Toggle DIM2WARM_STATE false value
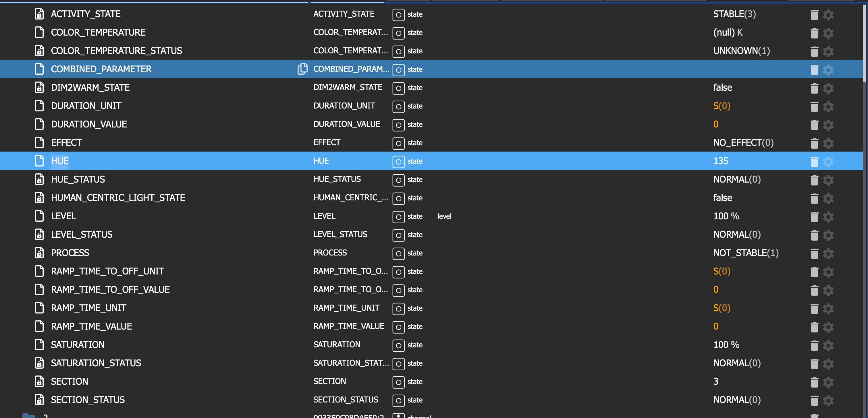Image resolution: width=868 pixels, height=418 pixels. tap(722, 88)
